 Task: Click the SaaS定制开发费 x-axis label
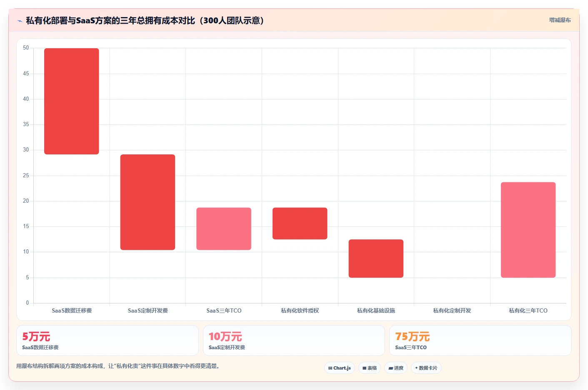pos(148,311)
